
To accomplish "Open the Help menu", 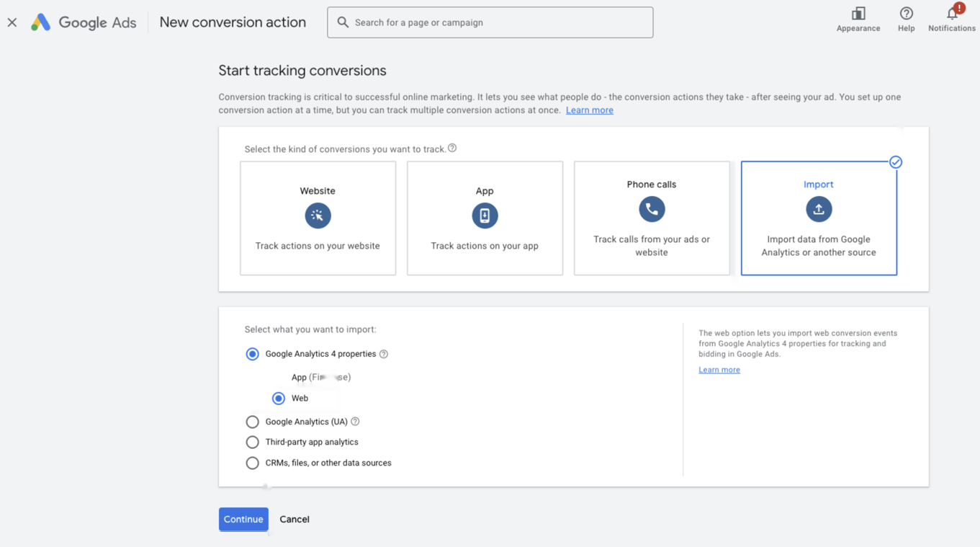I will click(906, 19).
